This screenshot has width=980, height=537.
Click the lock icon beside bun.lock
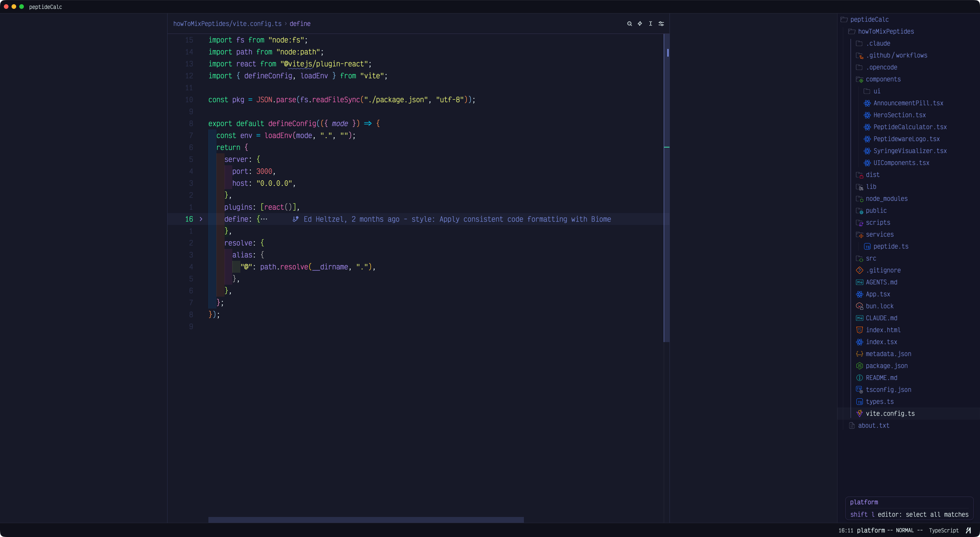[859, 306]
